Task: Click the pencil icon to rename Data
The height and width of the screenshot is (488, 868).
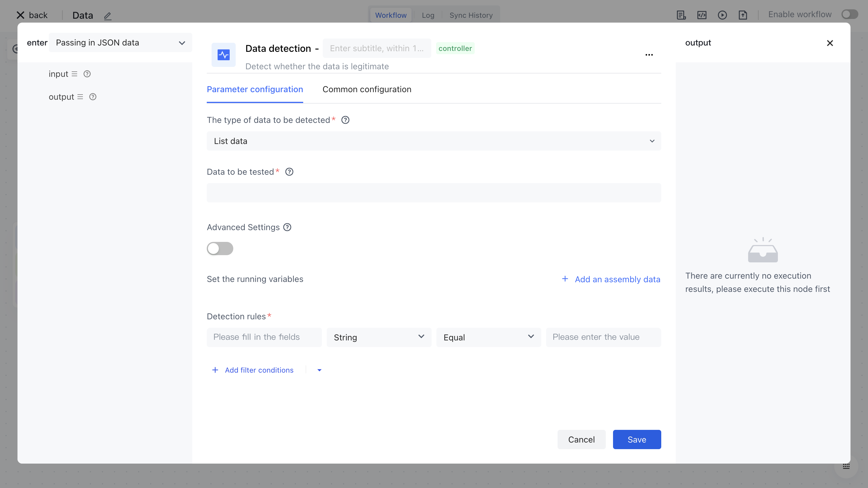Action: coord(108,16)
